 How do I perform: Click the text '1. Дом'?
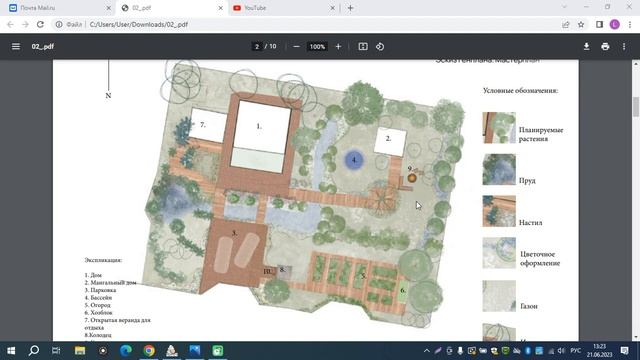(93, 275)
